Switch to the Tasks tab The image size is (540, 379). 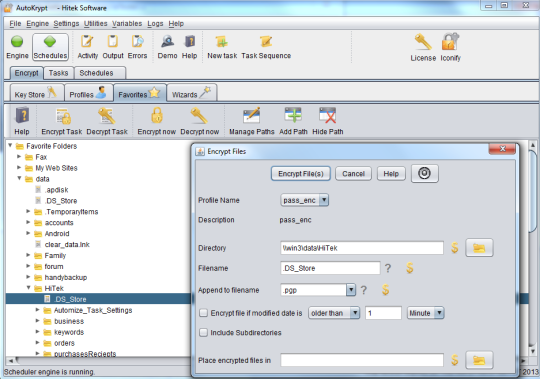(58, 73)
